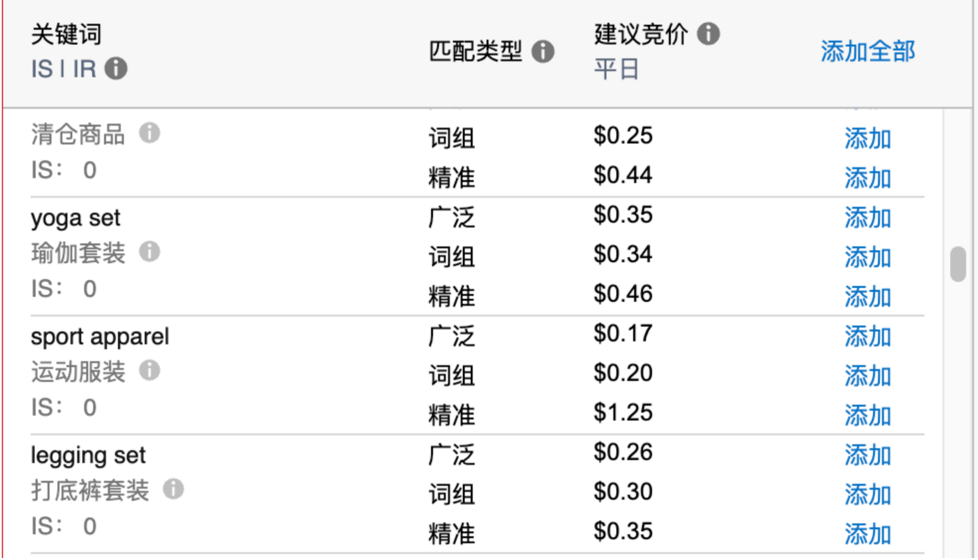Add sport apparel 精准 match at $1.25
Screen dimensions: 978x560
[868, 416]
